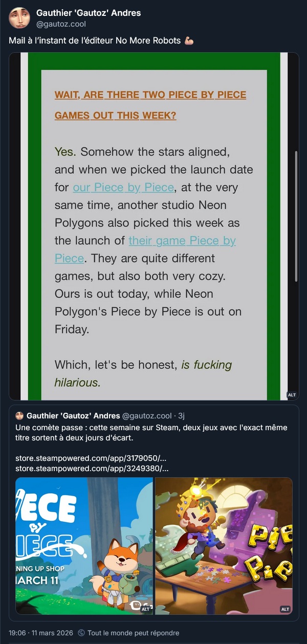Viewport: 307px width, 644px height.
Task: Show ALT text of the email screenshot
Action: point(292,395)
